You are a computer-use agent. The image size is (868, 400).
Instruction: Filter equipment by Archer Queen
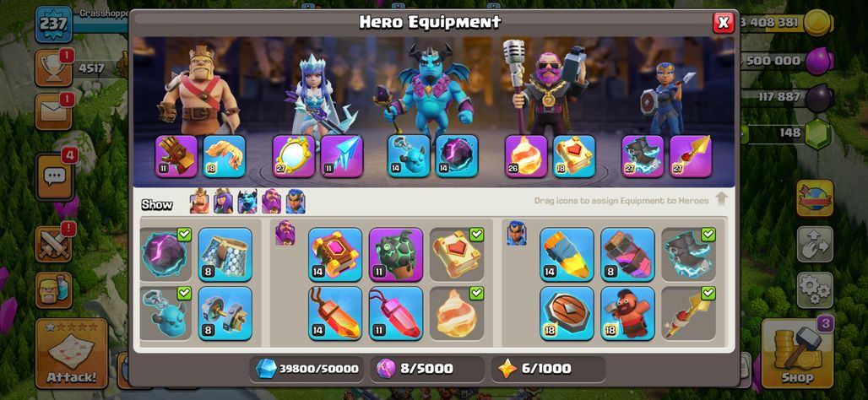click(x=223, y=202)
